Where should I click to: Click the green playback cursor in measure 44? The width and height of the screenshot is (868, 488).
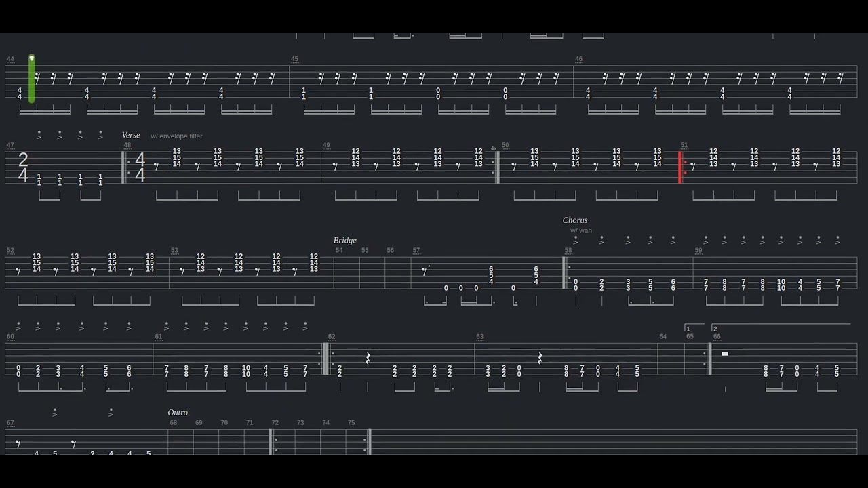(x=32, y=79)
